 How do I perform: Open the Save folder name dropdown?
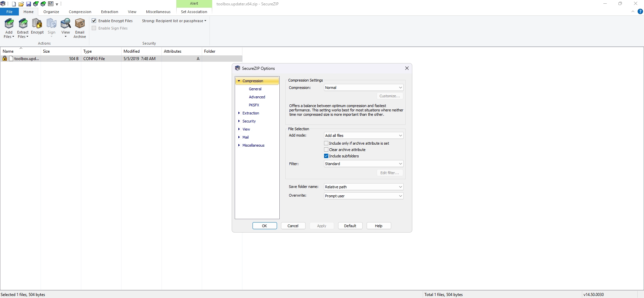[364, 187]
